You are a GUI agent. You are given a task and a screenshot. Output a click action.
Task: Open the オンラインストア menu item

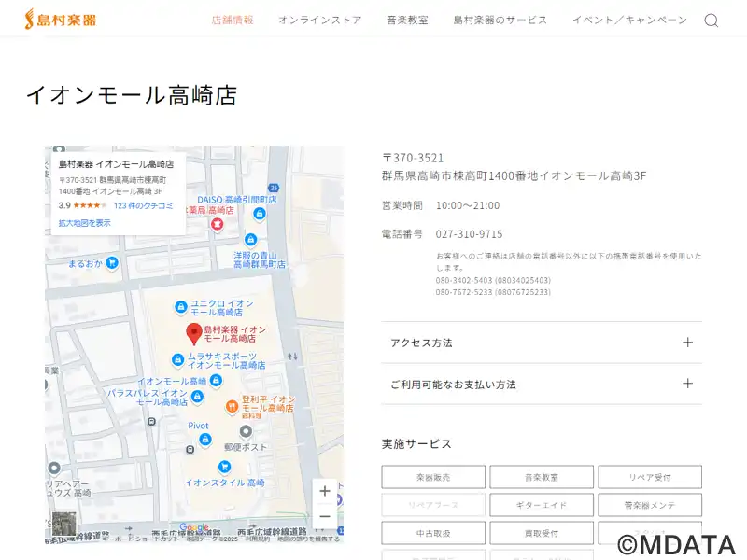[x=320, y=20]
